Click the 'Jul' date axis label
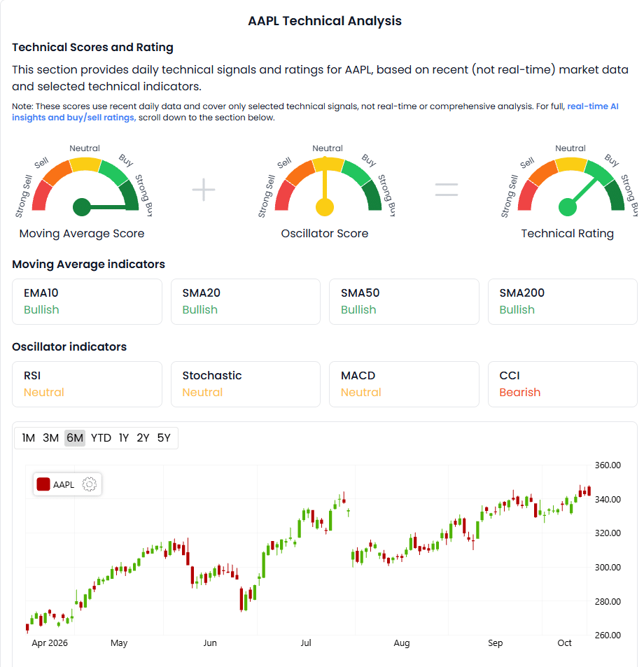Image resolution: width=644 pixels, height=667 pixels. coord(305,643)
